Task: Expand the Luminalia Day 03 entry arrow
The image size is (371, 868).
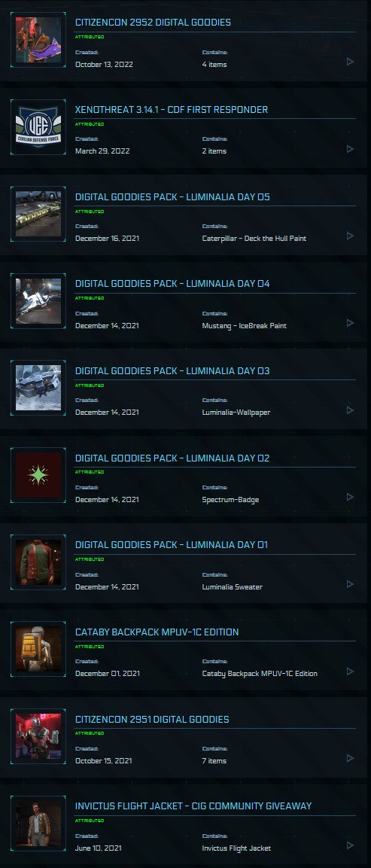Action: tap(350, 410)
